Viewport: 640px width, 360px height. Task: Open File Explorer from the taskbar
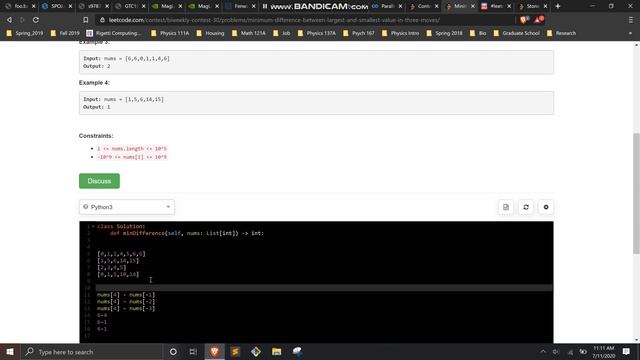276,351
